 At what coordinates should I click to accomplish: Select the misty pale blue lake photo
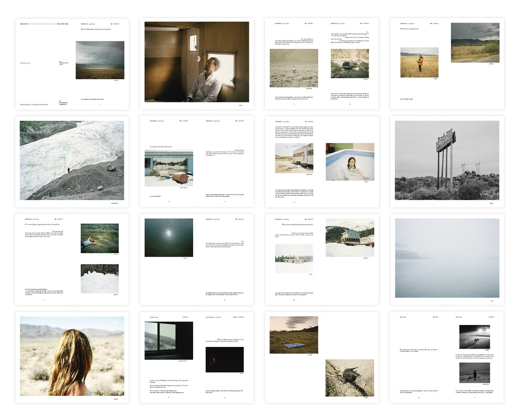pos(447,258)
